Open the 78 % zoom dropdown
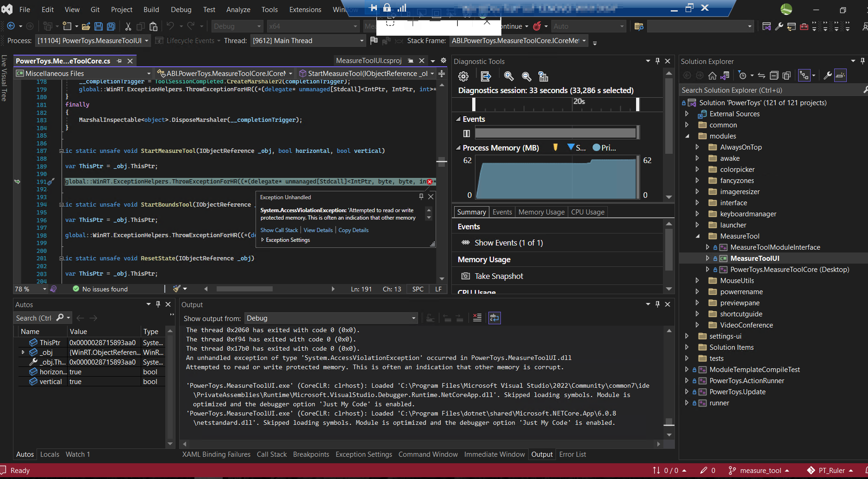 pyautogui.click(x=31, y=289)
